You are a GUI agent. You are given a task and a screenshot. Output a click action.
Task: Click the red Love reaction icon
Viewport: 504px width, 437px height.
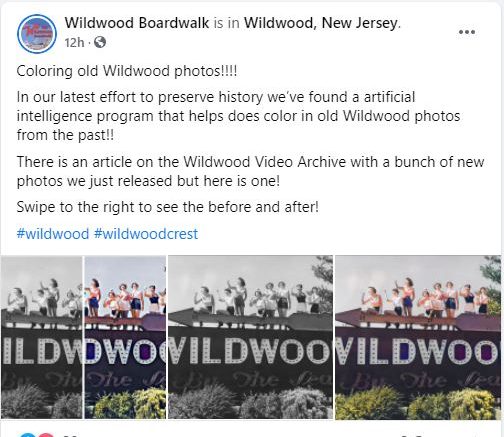46,435
